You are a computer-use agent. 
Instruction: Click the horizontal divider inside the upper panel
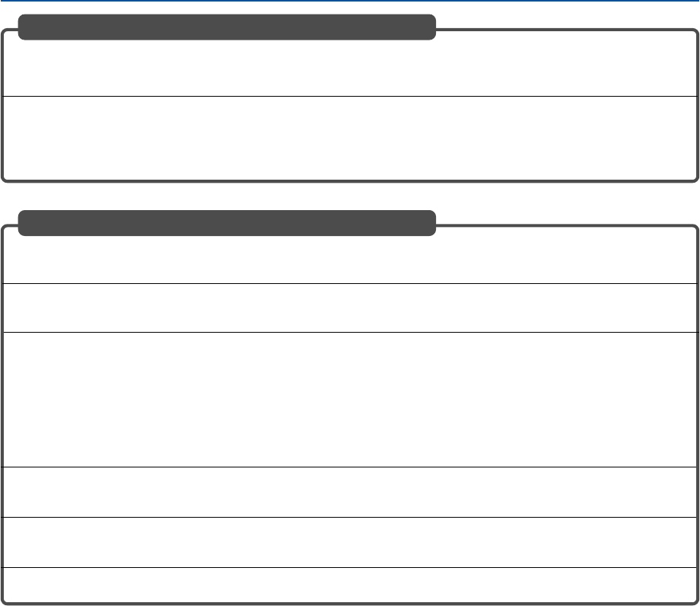click(x=350, y=96)
